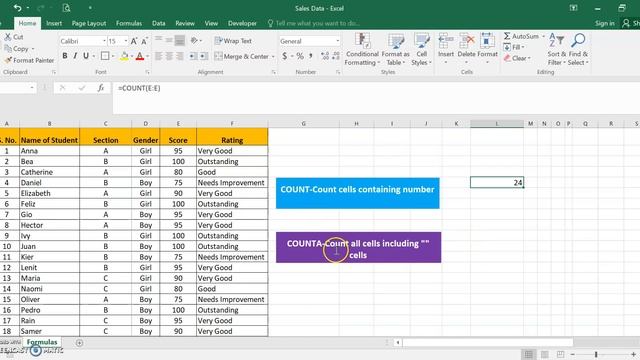The height and width of the screenshot is (360, 640).
Task: Click Merge & Center button
Action: pos(241,56)
